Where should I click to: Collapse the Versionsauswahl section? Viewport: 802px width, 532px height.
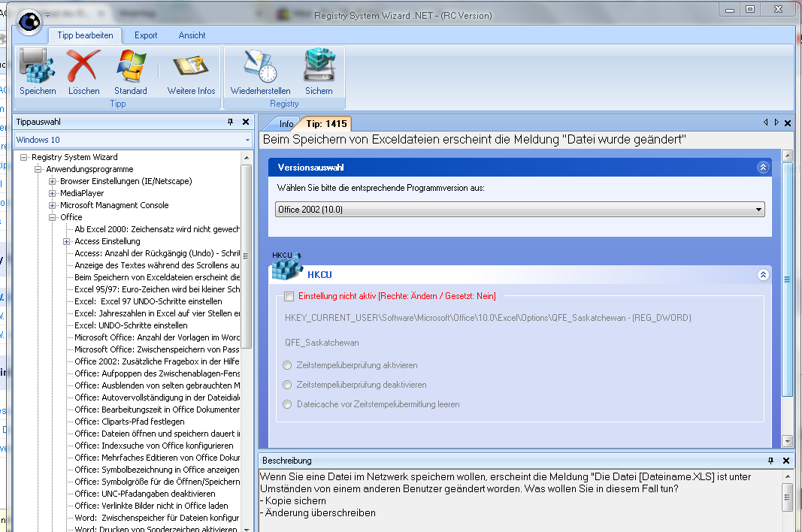click(x=763, y=168)
